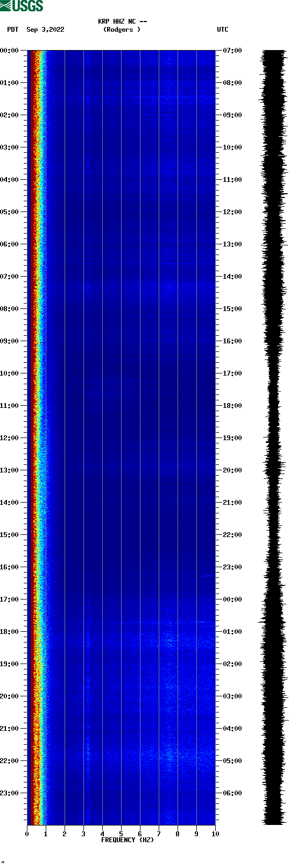Click the frequency axis value 3
The width and height of the screenshot is (297, 868).
(x=83, y=834)
